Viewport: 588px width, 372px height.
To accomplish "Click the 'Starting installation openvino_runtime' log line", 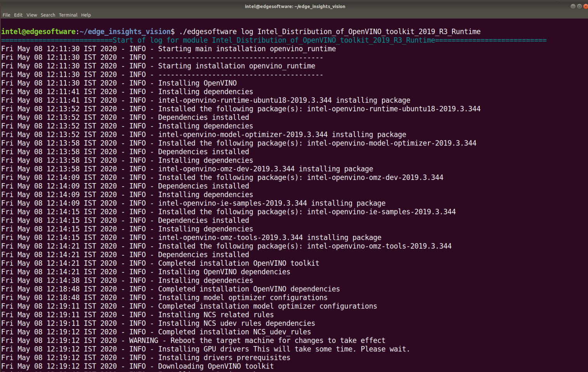I will (158, 66).
